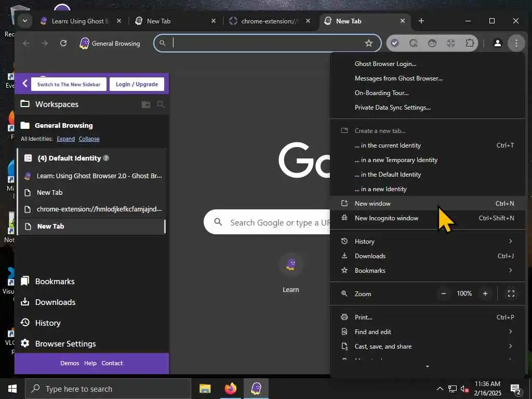
Task: Click the Learn shortcut on the new tab page
Action: (x=291, y=273)
